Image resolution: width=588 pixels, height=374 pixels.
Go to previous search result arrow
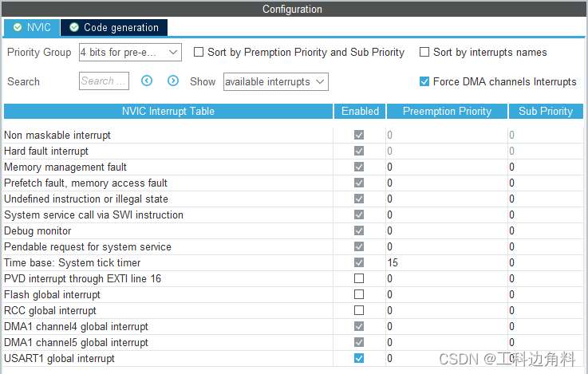(x=147, y=81)
